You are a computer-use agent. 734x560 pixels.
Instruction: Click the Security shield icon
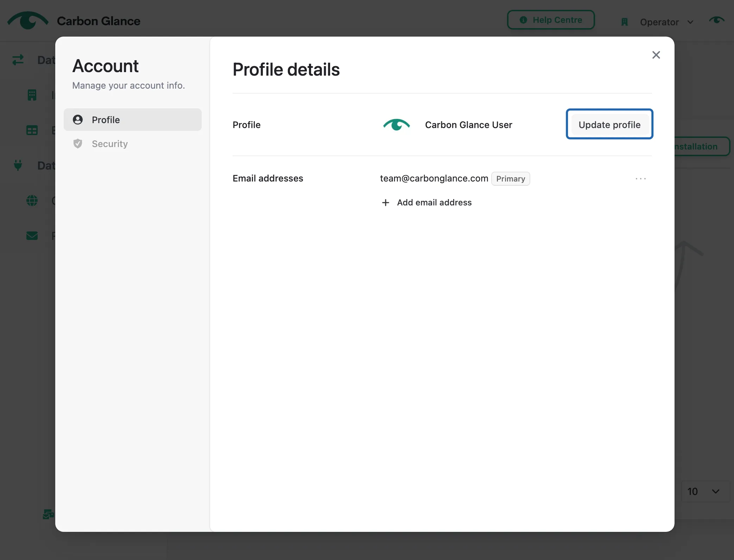pos(78,144)
